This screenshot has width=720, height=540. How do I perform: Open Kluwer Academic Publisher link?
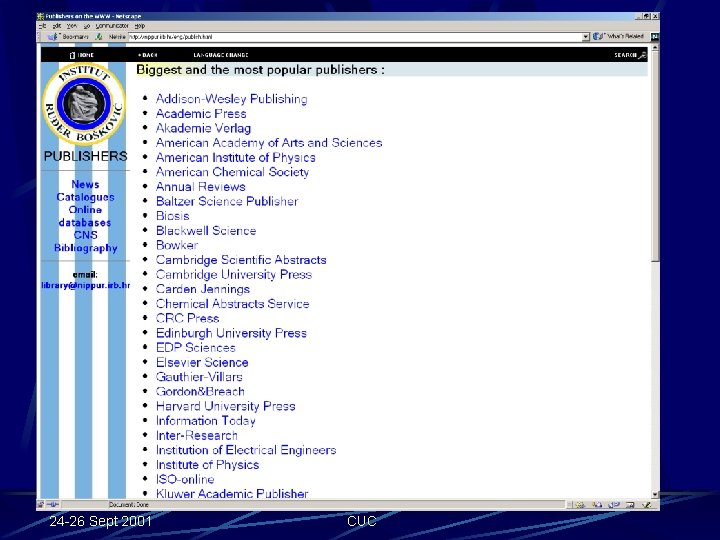232,494
